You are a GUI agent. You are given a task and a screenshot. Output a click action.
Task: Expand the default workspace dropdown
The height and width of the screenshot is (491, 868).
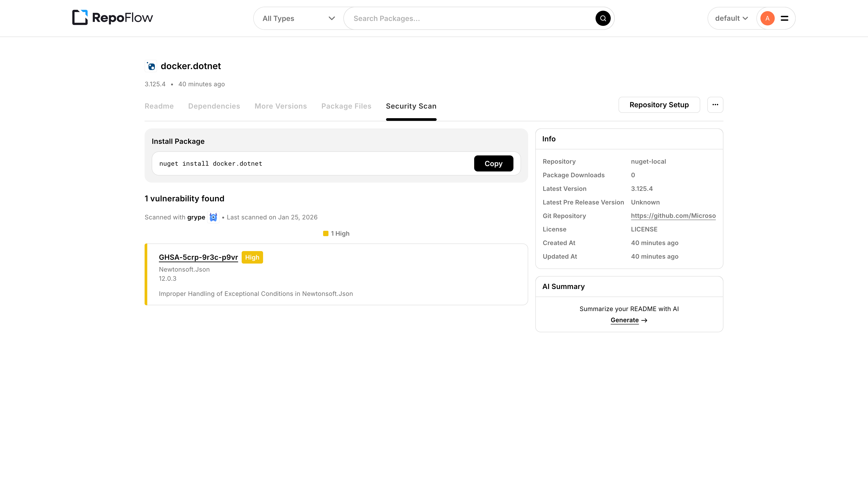coord(731,18)
